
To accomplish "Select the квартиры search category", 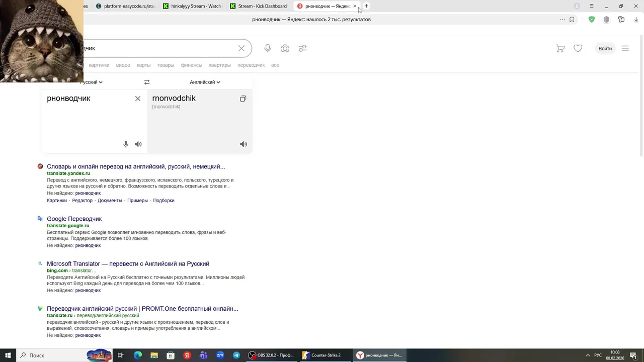I will coord(220,65).
